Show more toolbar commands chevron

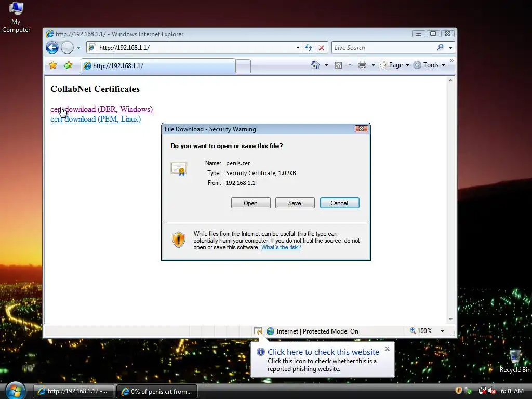451,61
